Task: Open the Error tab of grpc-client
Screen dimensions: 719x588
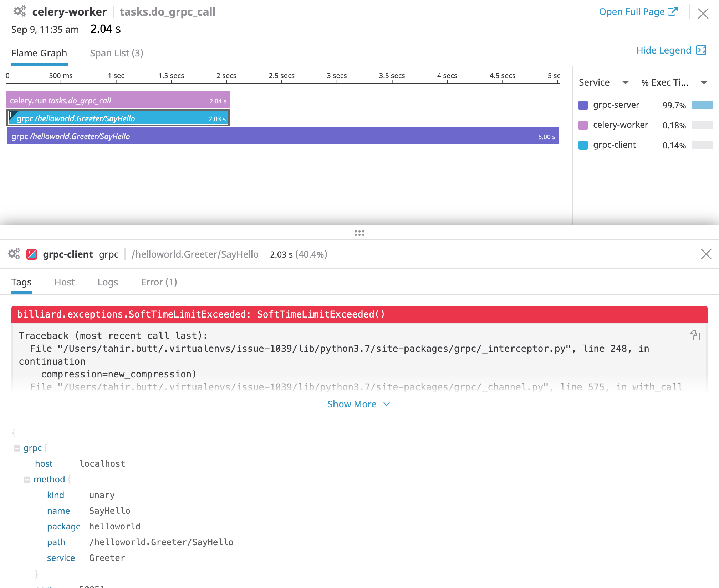Action: coord(158,282)
